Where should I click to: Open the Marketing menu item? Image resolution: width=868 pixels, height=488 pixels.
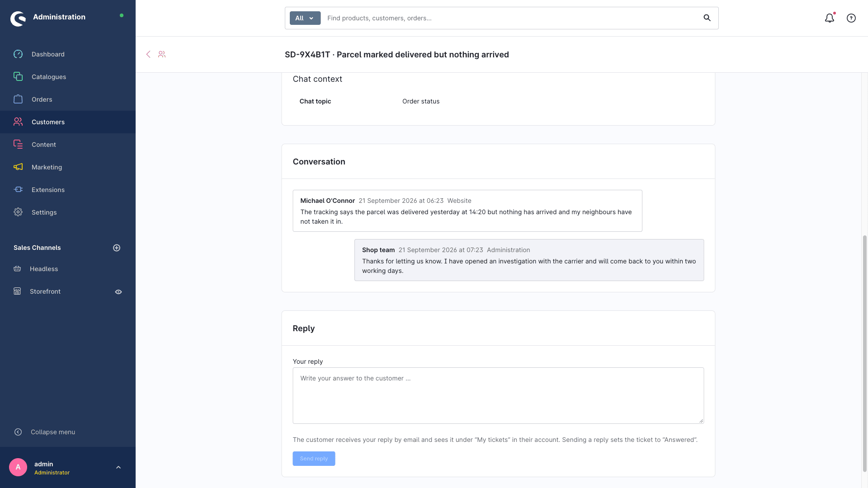[68, 167]
